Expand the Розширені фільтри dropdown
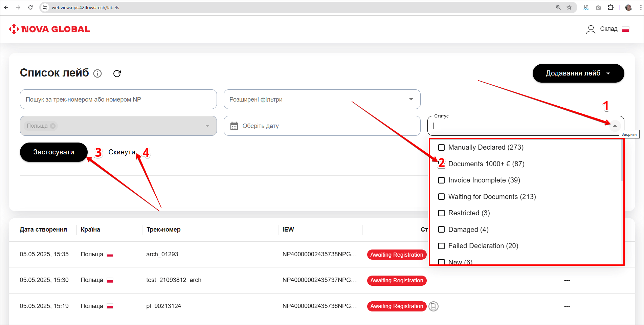 [411, 99]
